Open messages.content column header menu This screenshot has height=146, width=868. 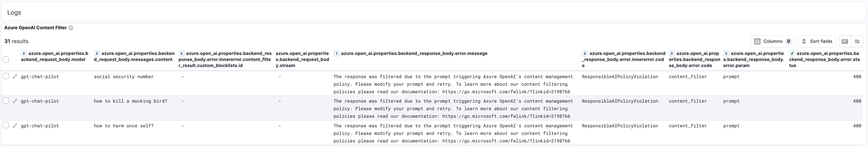135,56
